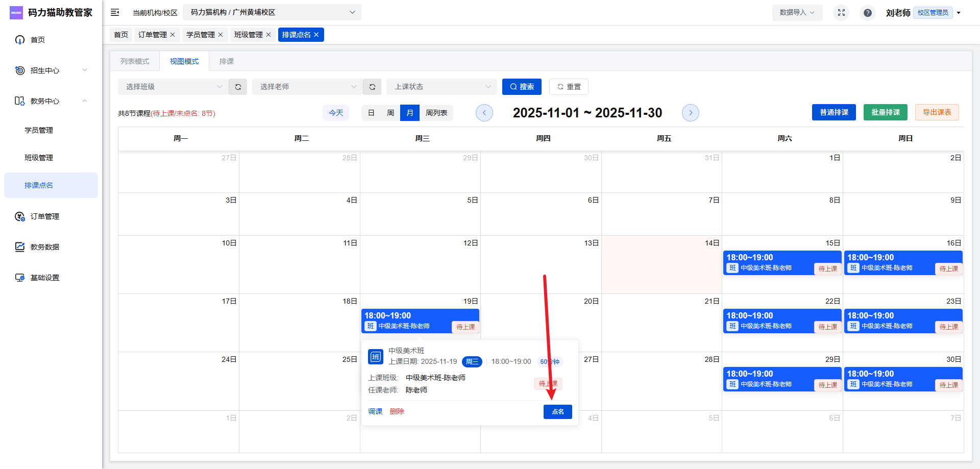Switch calendar to 周列表 view
The height and width of the screenshot is (469, 980).
click(436, 113)
